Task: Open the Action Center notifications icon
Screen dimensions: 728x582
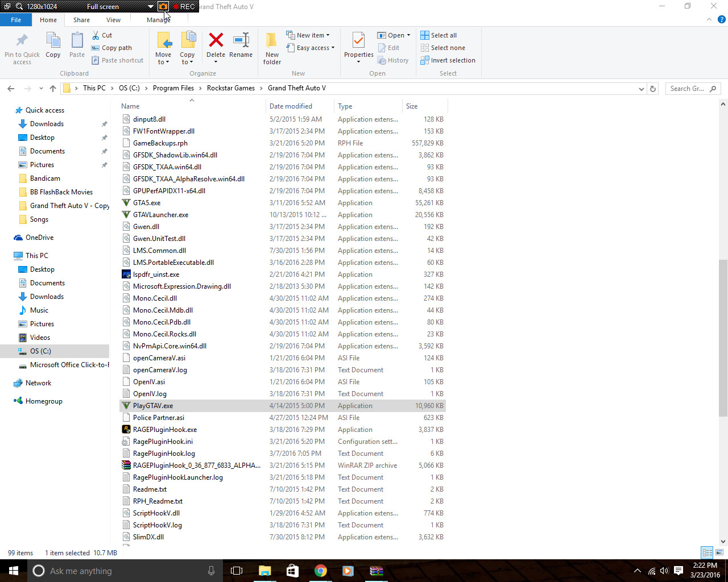Action: tap(679, 571)
